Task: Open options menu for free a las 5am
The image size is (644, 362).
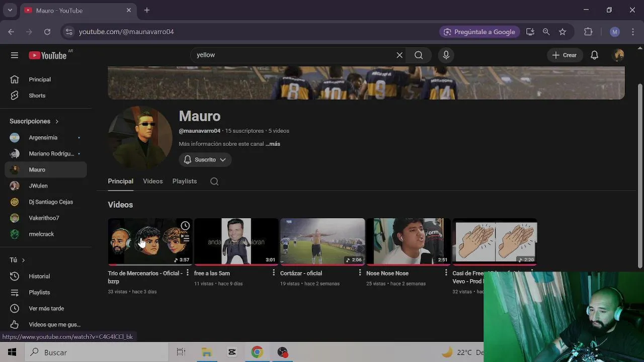Action: pos(274,273)
